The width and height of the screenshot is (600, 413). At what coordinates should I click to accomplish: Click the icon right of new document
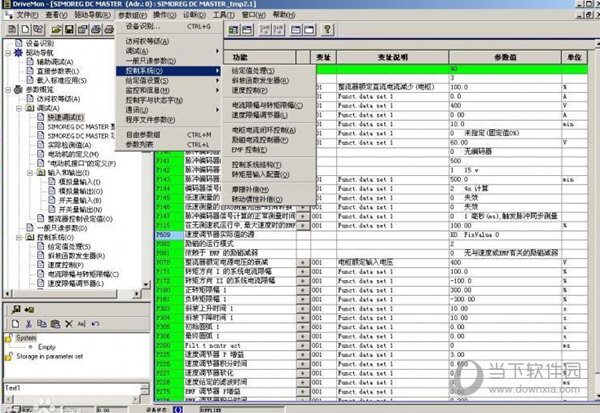click(38, 29)
